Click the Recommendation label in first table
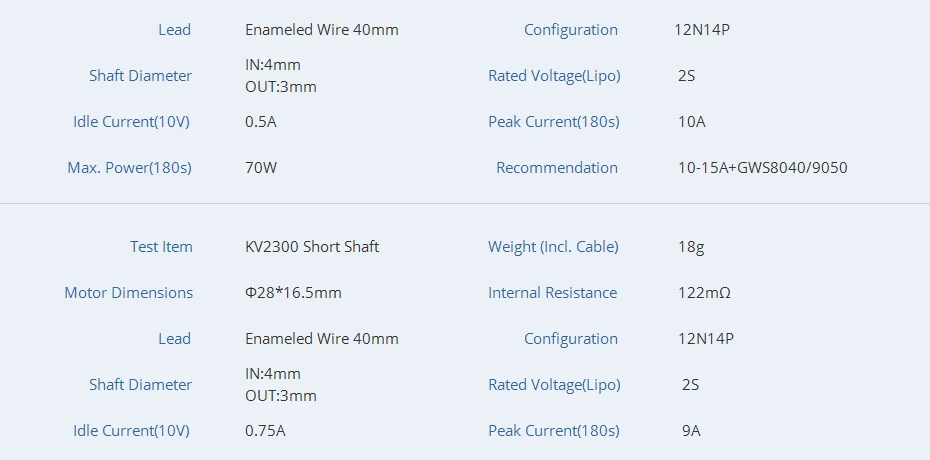This screenshot has width=930, height=460. tap(557, 168)
